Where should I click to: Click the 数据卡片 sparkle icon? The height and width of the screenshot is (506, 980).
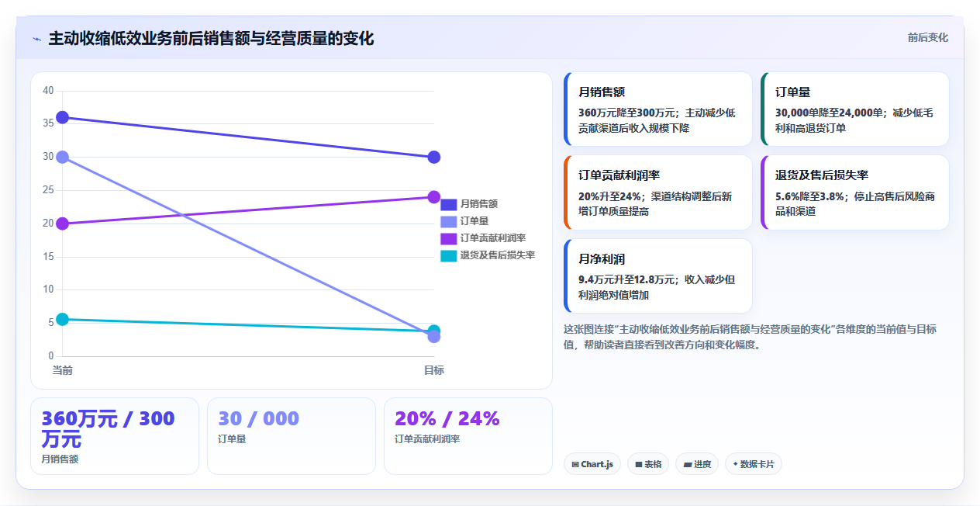(735, 464)
